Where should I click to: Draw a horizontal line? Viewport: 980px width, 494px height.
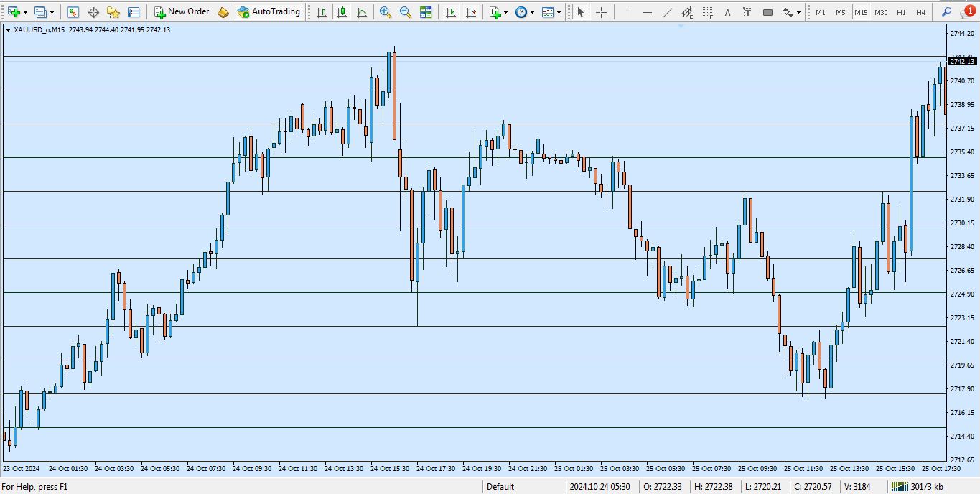(x=647, y=12)
